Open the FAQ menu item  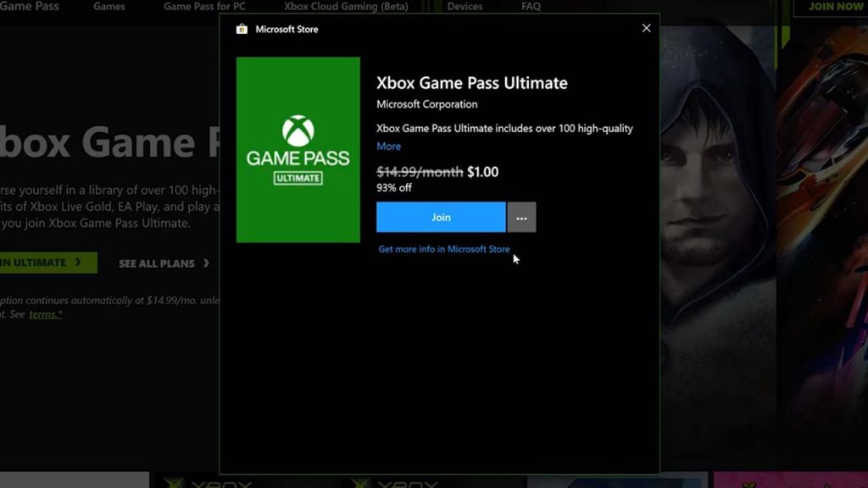531,7
